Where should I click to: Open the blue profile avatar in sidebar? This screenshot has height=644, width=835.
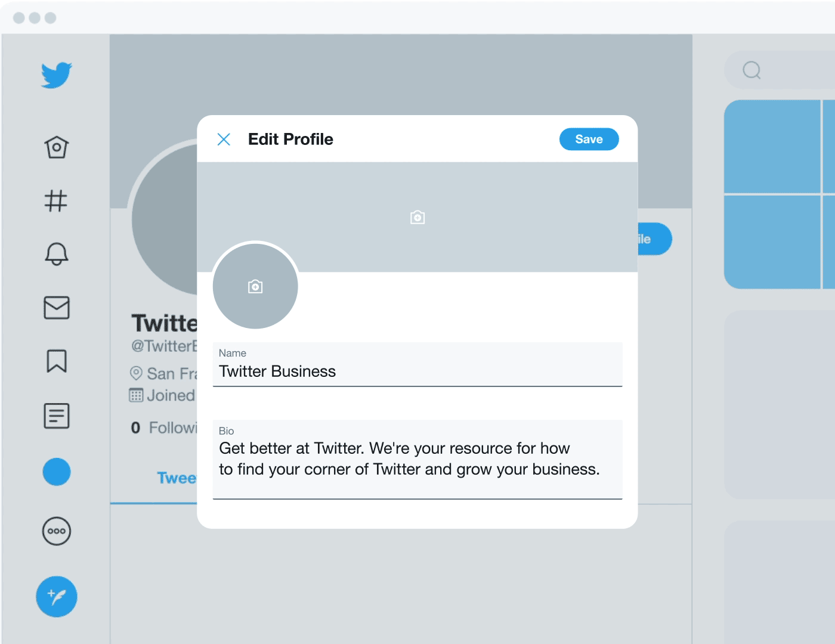click(x=57, y=472)
